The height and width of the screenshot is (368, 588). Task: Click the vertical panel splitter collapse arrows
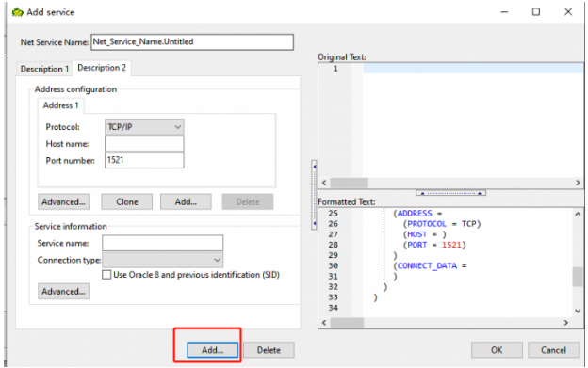tap(314, 195)
